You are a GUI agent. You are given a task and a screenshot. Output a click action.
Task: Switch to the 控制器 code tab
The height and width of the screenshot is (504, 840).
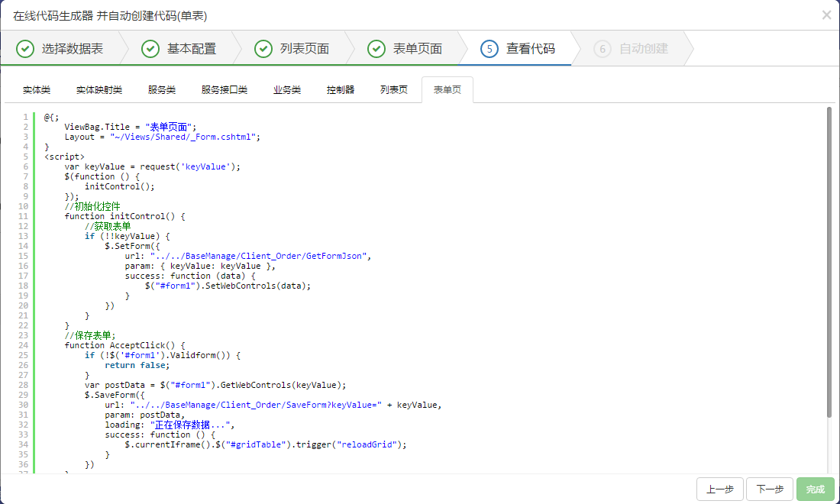[x=341, y=89]
